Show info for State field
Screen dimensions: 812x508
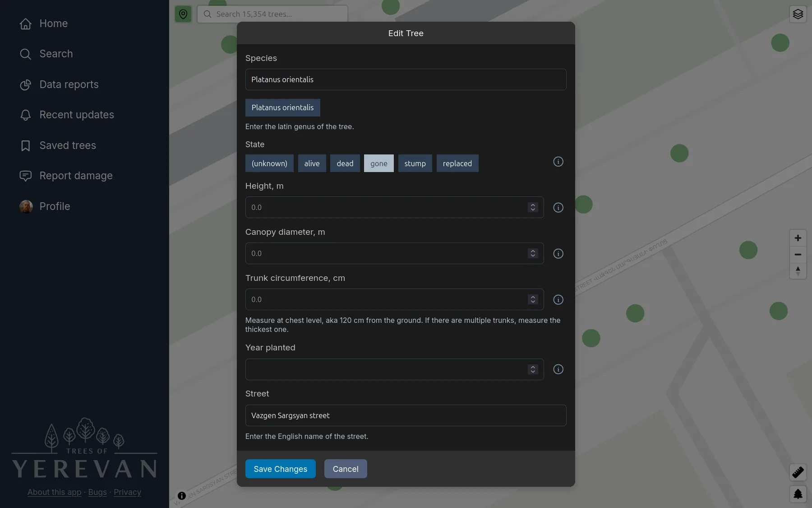click(x=558, y=162)
